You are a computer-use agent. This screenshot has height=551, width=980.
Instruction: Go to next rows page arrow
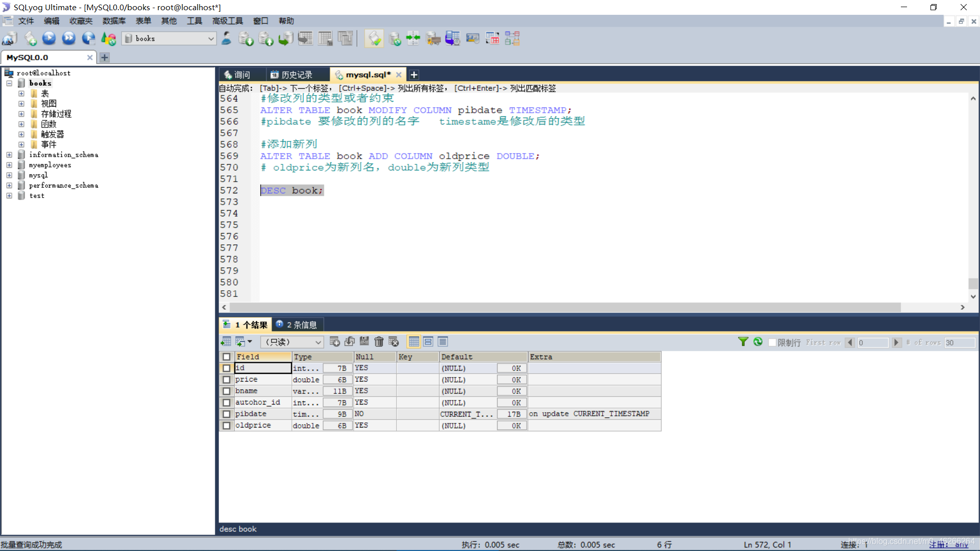(x=896, y=342)
